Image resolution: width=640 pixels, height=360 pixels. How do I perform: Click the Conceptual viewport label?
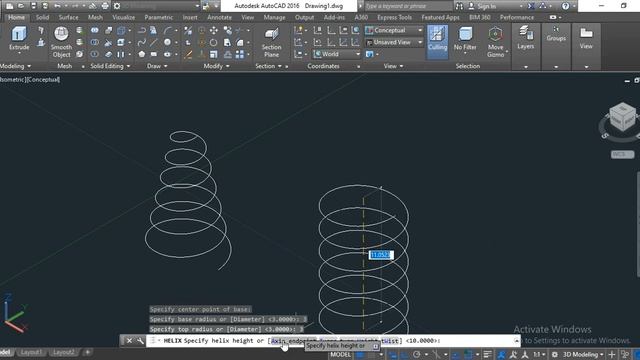click(x=43, y=80)
